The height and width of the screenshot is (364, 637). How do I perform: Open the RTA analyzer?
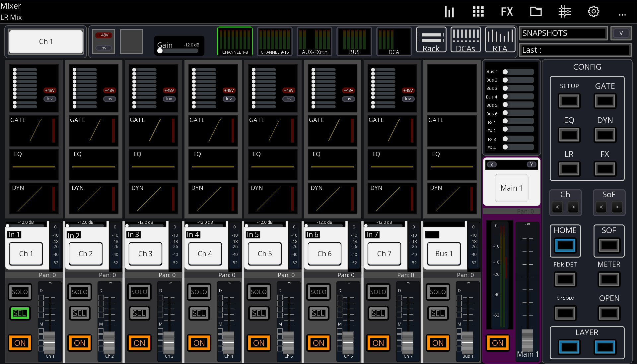pos(500,40)
